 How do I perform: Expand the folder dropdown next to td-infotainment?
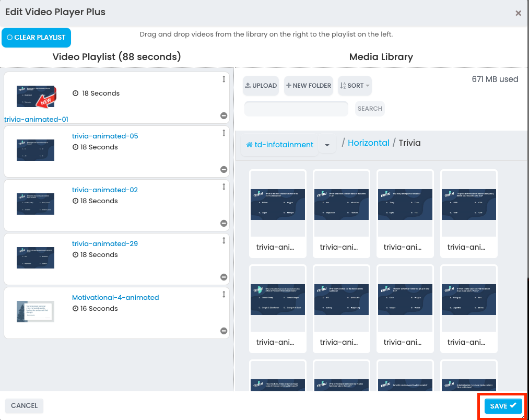point(327,145)
